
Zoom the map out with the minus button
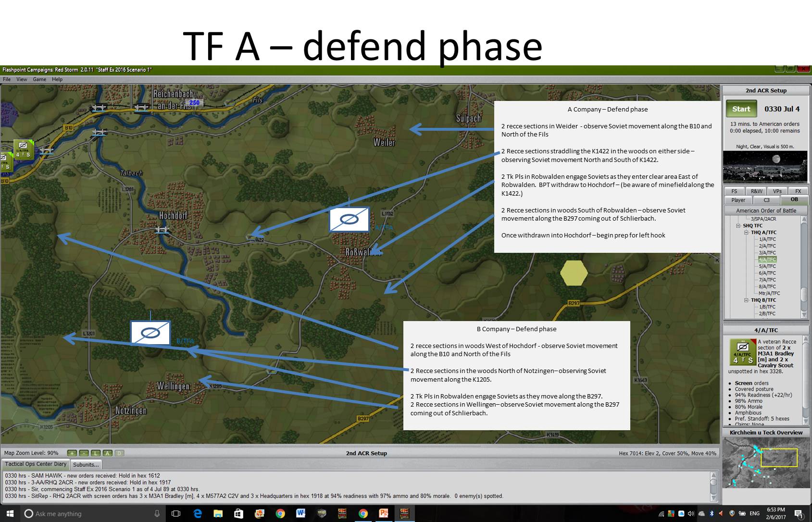(x=84, y=453)
